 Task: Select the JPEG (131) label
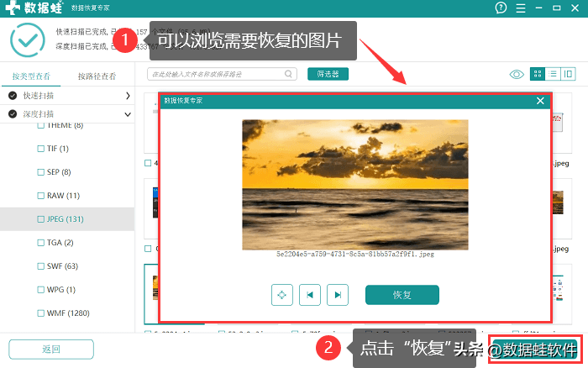pyautogui.click(x=66, y=219)
